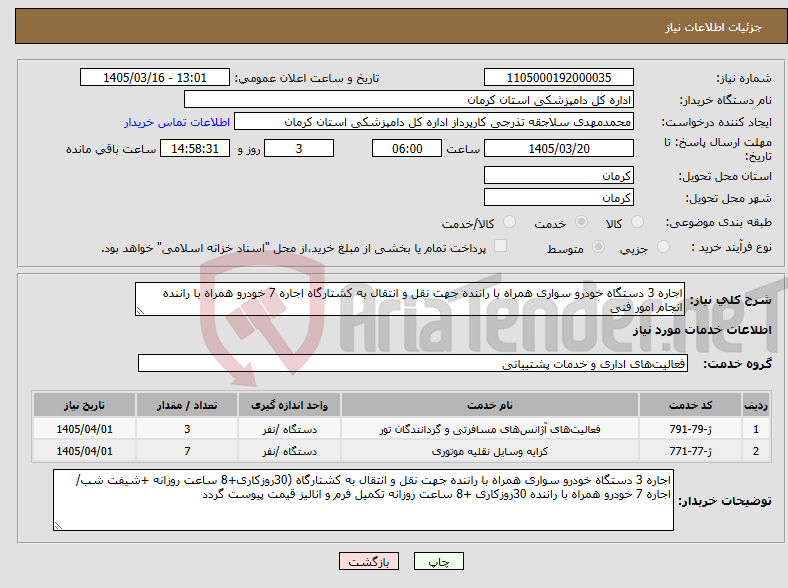Toggle the اسناد خزانه اسلامی payment checkbox

[500, 245]
